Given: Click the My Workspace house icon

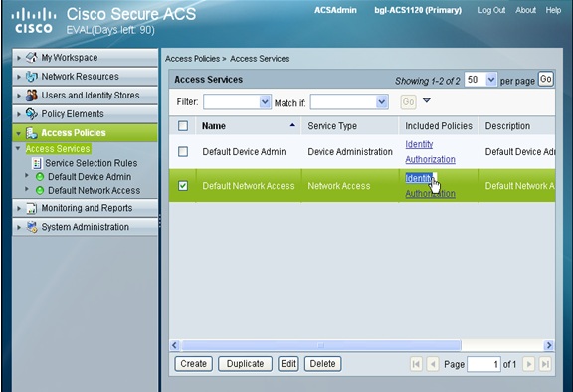Looking at the screenshot, I should [x=32, y=58].
